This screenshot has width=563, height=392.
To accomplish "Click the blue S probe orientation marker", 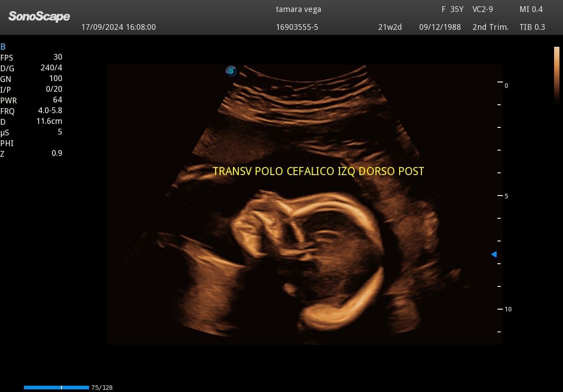I will point(231,71).
